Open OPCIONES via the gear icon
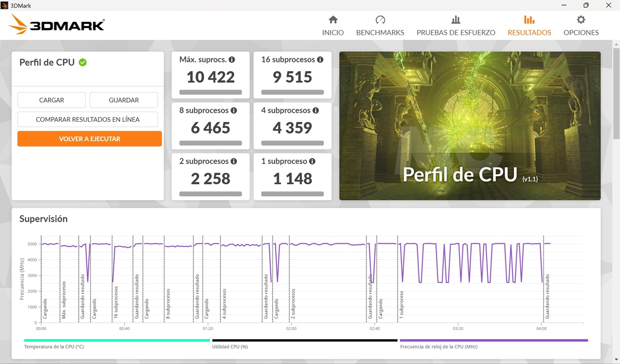Image resolution: width=620 pixels, height=364 pixels. 580,20
